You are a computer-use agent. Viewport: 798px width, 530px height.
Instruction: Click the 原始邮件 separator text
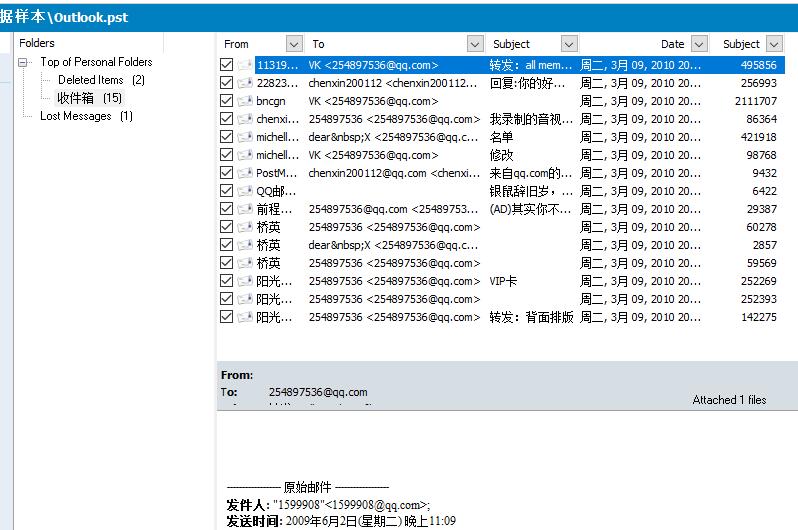(x=307, y=487)
